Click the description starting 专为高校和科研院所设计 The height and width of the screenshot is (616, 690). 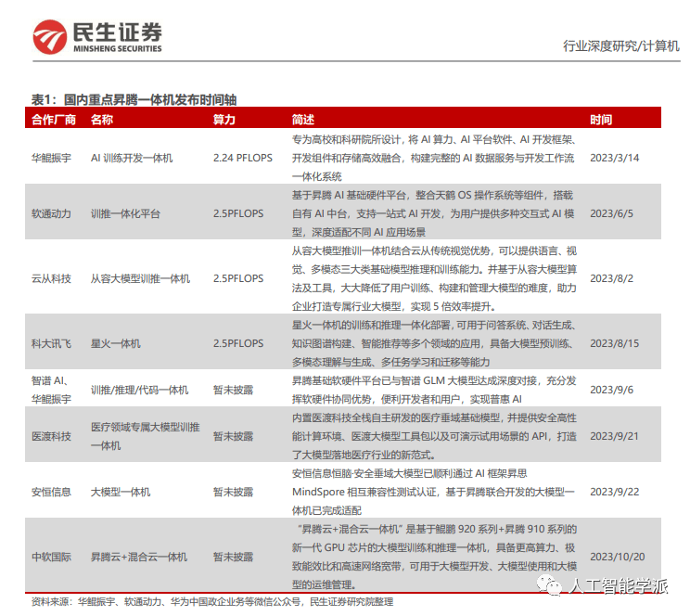pos(434,158)
